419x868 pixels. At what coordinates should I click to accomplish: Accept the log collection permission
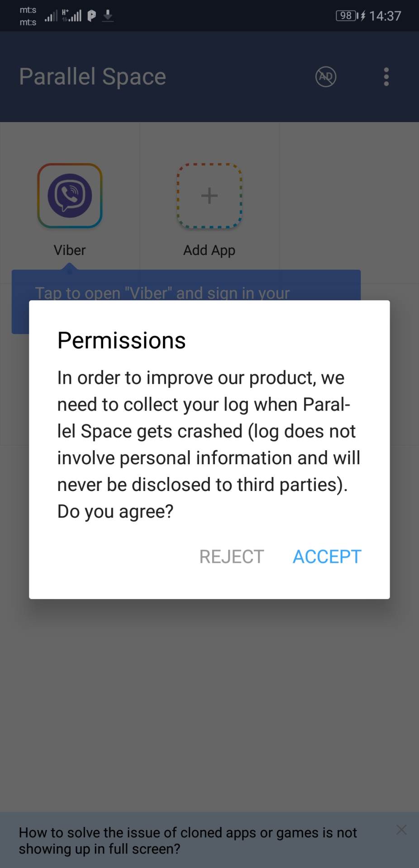(327, 557)
